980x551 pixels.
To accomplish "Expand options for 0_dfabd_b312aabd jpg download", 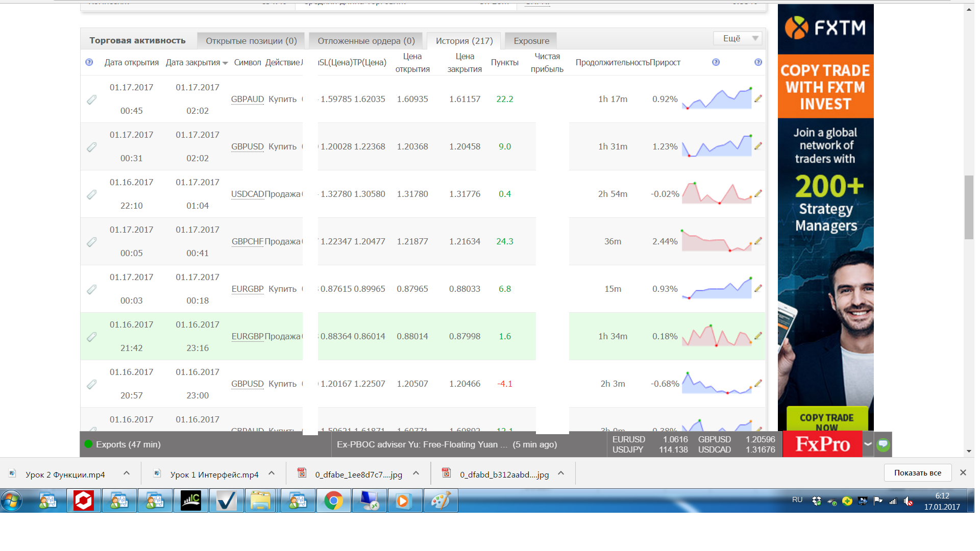I will (561, 473).
